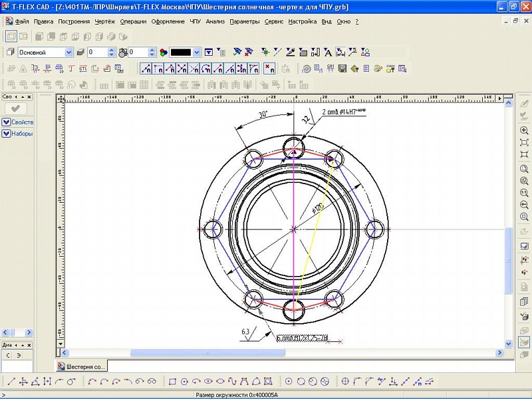This screenshot has height=399, width=532.
Task: Zoom in with the magnifier plus icon
Action: [524, 130]
